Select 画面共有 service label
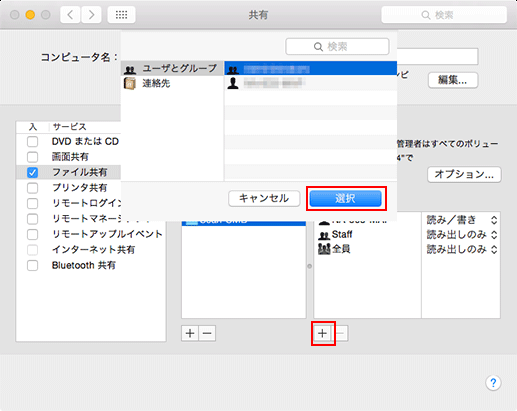This screenshot has width=517, height=411. (70, 157)
